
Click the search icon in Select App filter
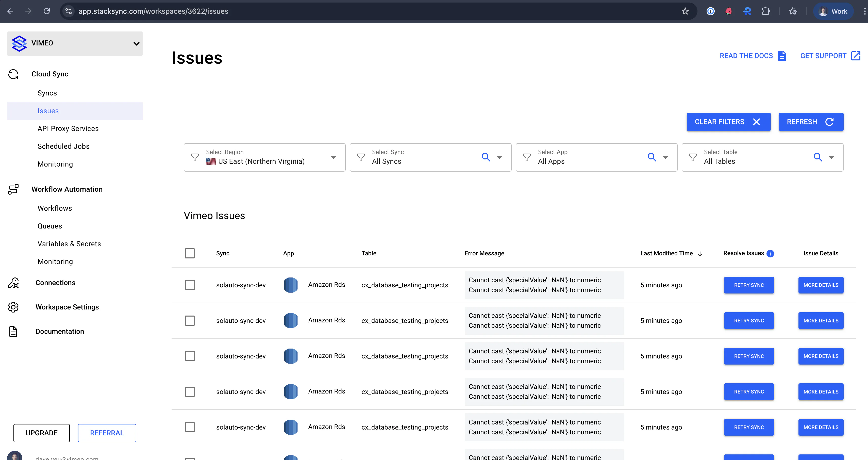652,157
